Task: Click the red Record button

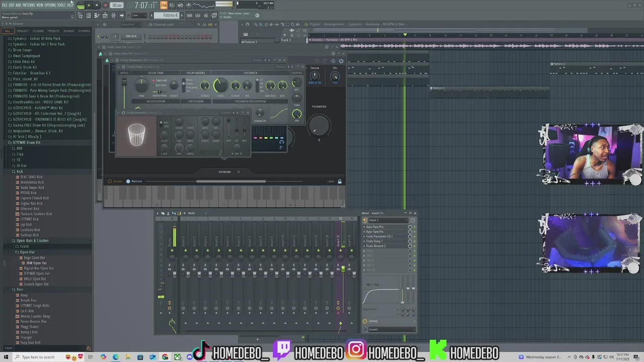Action: [105, 6]
